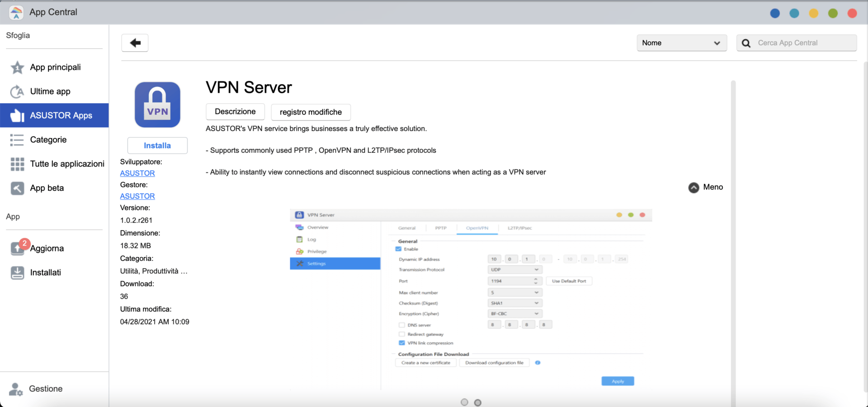Open Gestione management icon
The image size is (868, 407).
click(x=16, y=389)
